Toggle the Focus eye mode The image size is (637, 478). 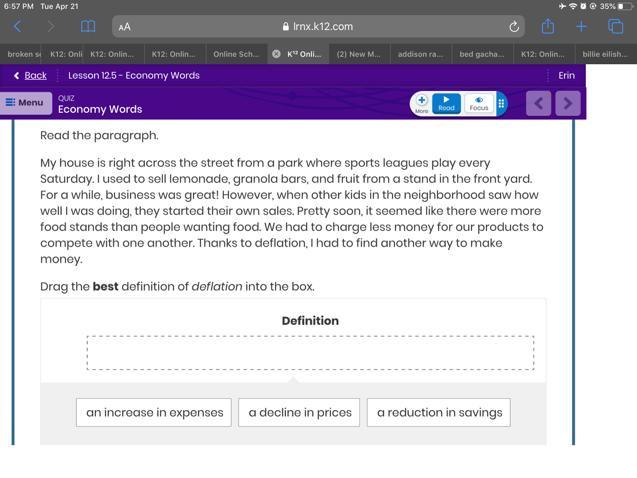tap(479, 103)
